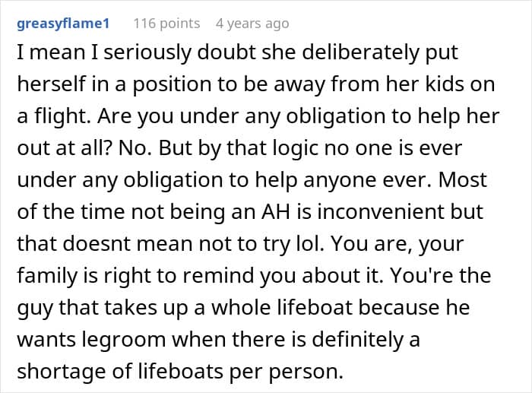Open the greasyflame1 user profile
Screen dimensions: 532x393
pos(63,24)
